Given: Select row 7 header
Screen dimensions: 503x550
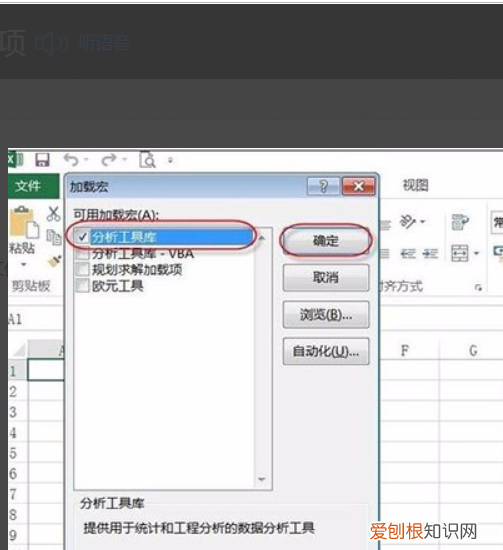Looking at the screenshot, I should [18, 494].
